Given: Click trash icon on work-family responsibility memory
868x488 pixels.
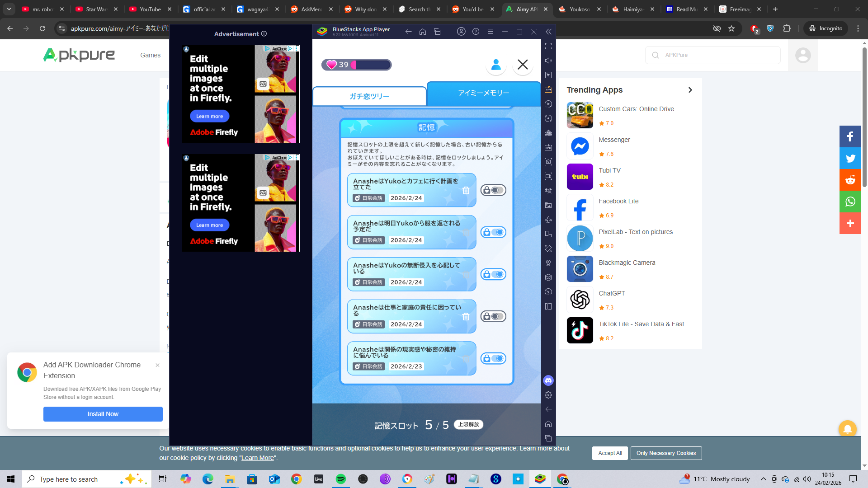Looking at the screenshot, I should click(x=466, y=317).
